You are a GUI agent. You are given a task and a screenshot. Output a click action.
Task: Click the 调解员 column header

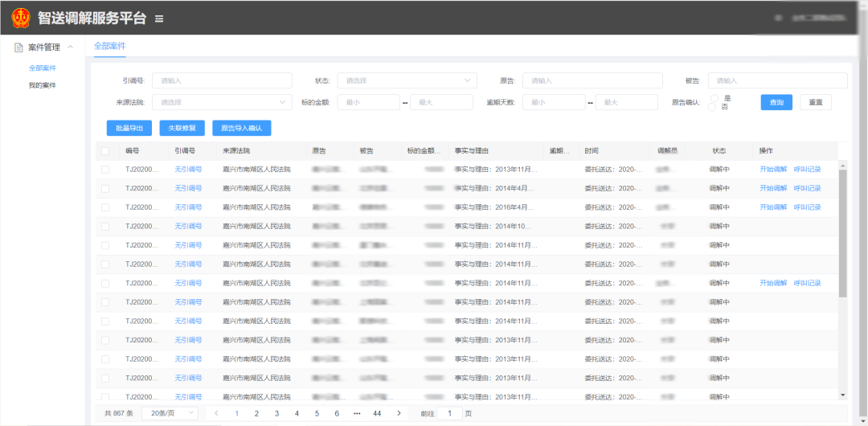coord(667,150)
